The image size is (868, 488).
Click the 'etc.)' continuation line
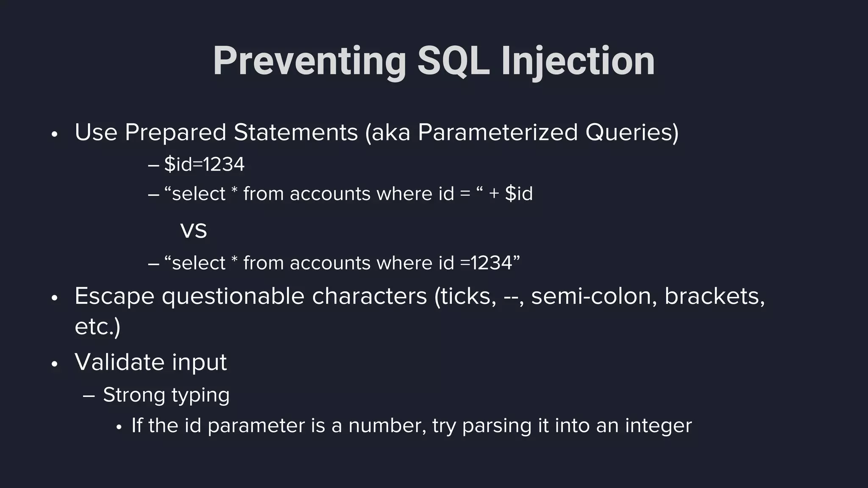pos(97,327)
